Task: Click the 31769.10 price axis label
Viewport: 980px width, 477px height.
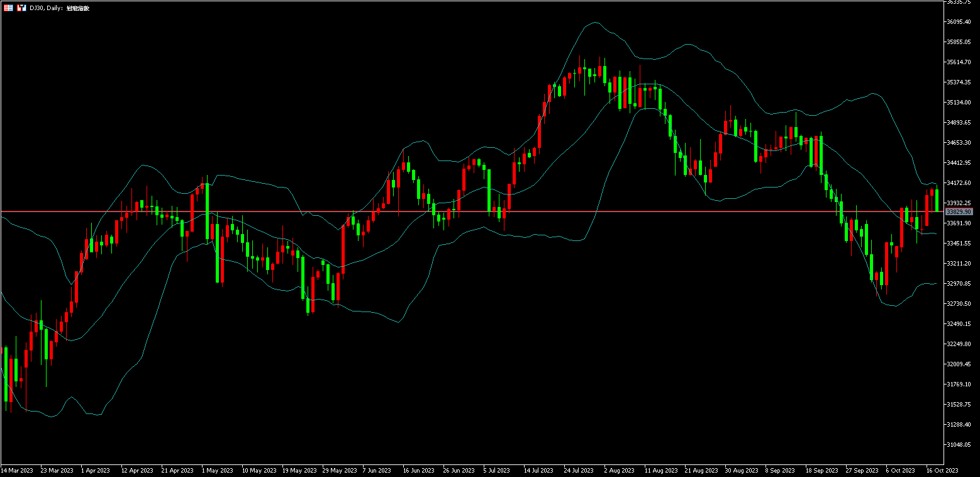Action: (959, 384)
